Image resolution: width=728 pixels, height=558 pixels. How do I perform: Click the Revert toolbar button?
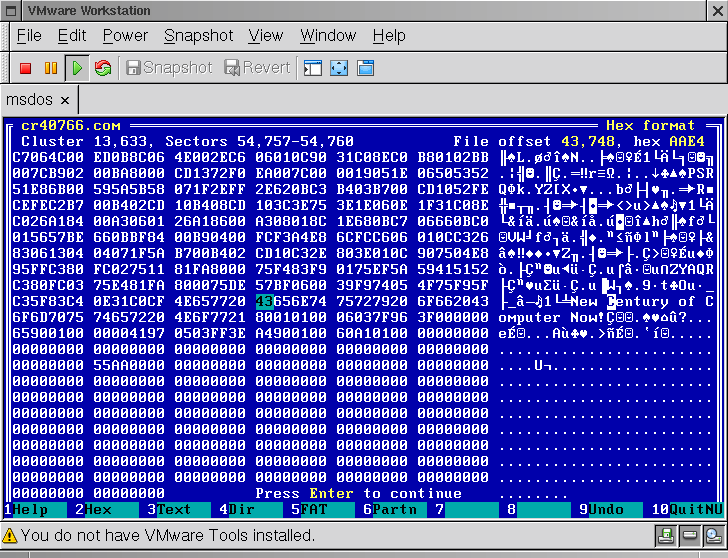point(257,68)
